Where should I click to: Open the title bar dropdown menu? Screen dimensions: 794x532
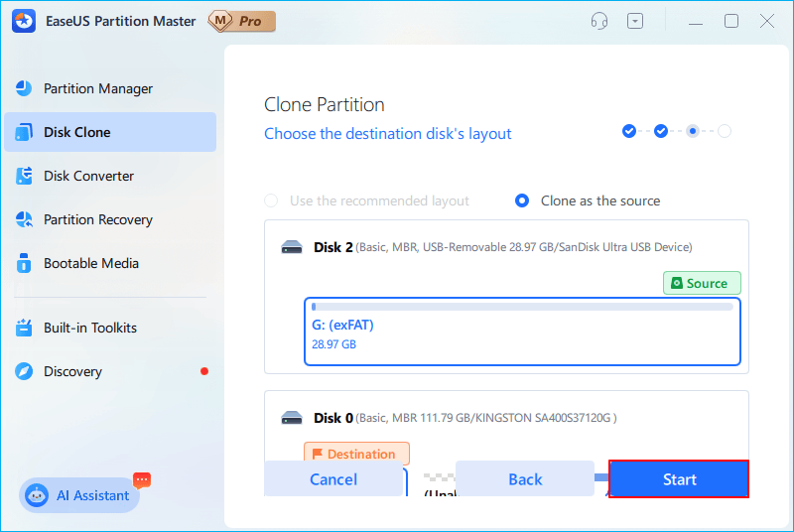pyautogui.click(x=636, y=21)
